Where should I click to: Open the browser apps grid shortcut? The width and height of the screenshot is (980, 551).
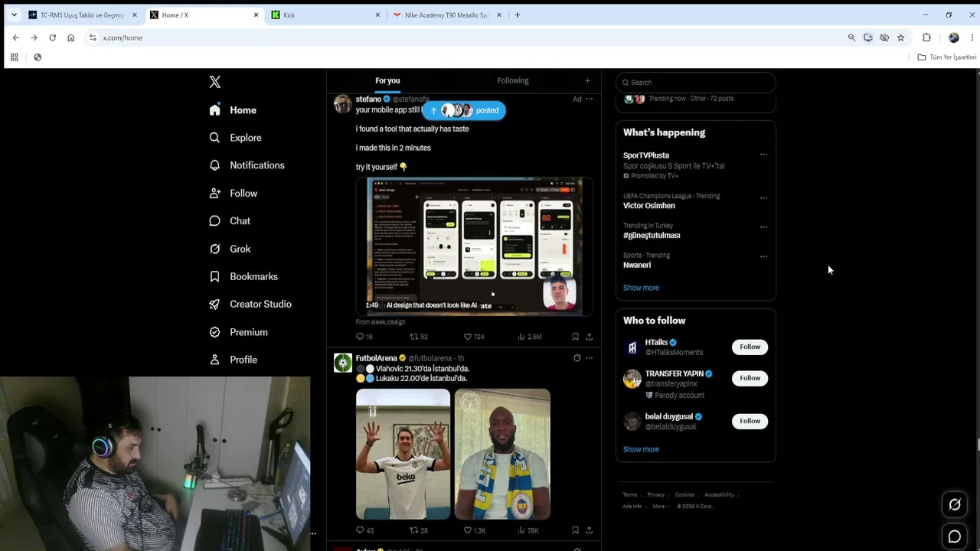point(14,57)
